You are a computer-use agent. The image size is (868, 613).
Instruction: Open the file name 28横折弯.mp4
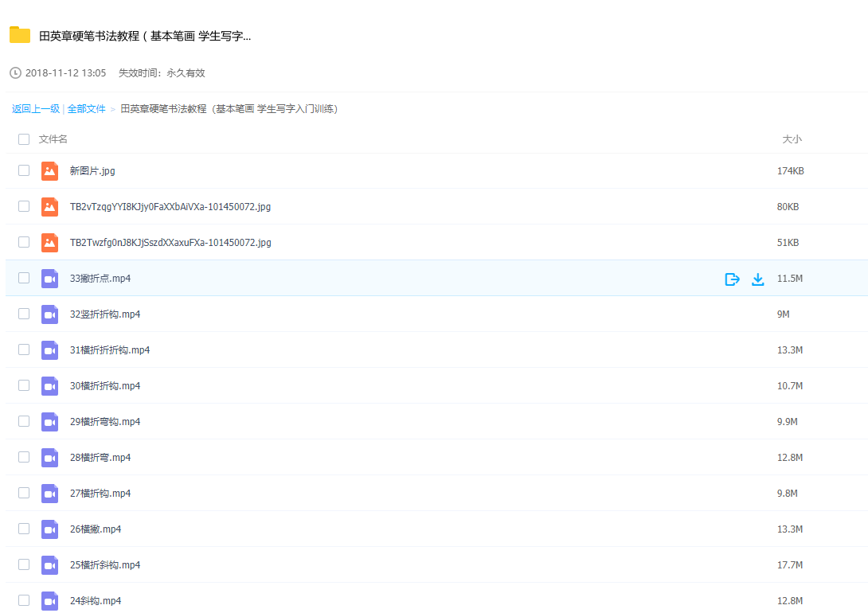pyautogui.click(x=100, y=458)
